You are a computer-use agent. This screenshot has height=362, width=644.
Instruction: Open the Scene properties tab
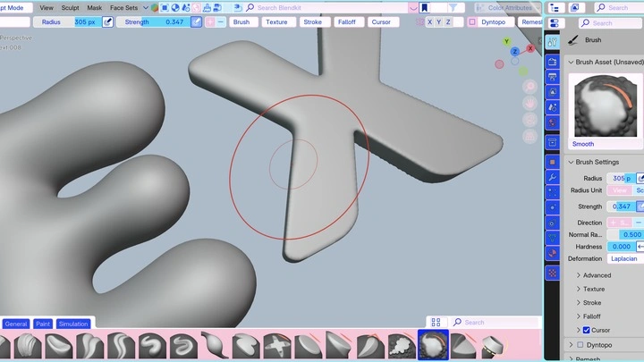pos(553,107)
